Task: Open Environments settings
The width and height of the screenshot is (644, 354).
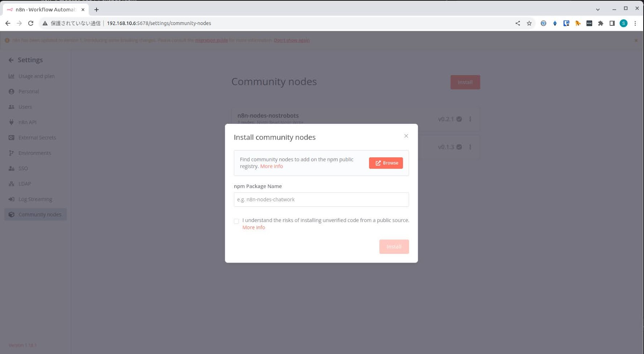Action: 36,153
